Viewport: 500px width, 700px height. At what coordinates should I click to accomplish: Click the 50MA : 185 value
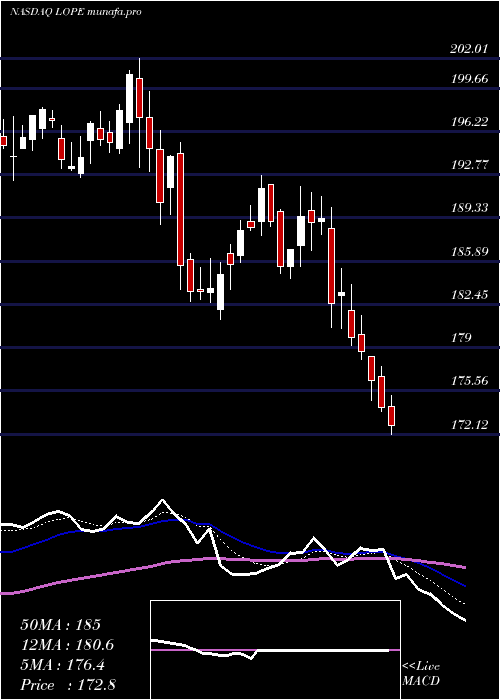[61, 625]
